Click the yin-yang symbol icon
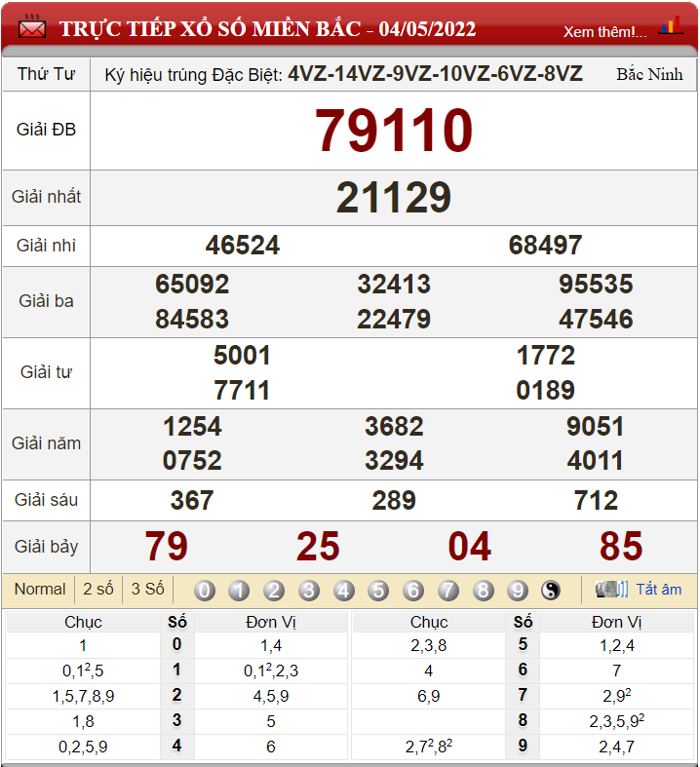The height and width of the screenshot is (767, 700). tap(551, 591)
